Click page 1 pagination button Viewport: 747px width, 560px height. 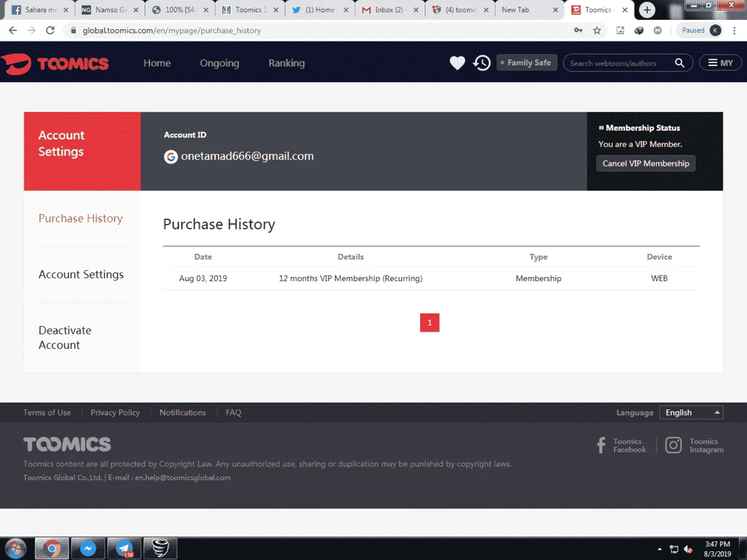pos(430,323)
